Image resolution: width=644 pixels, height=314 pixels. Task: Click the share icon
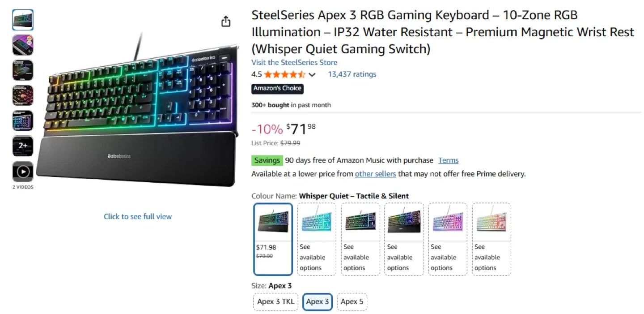click(226, 21)
